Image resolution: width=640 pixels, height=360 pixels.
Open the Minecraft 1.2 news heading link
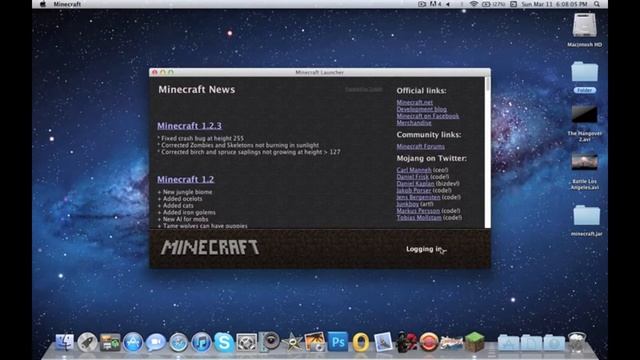pos(185,179)
